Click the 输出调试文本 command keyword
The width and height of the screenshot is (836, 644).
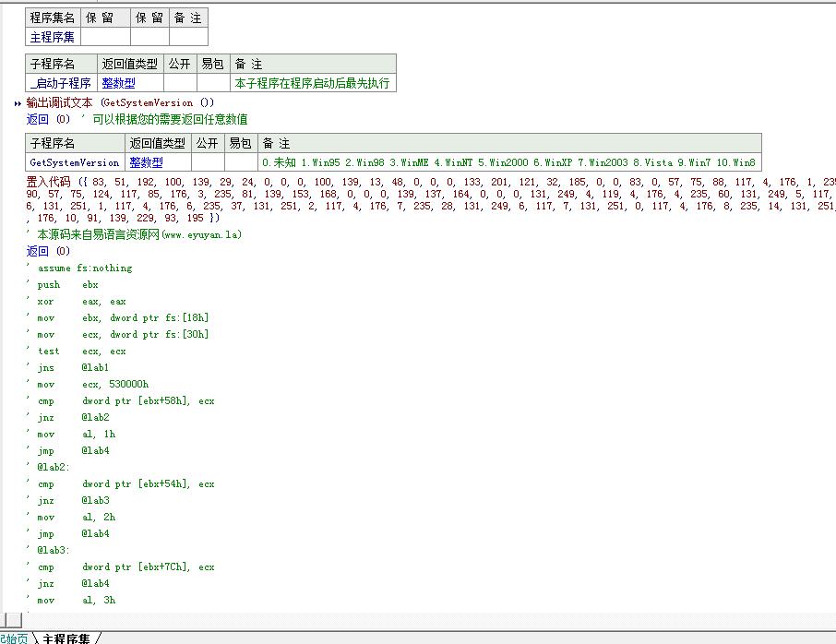59,103
